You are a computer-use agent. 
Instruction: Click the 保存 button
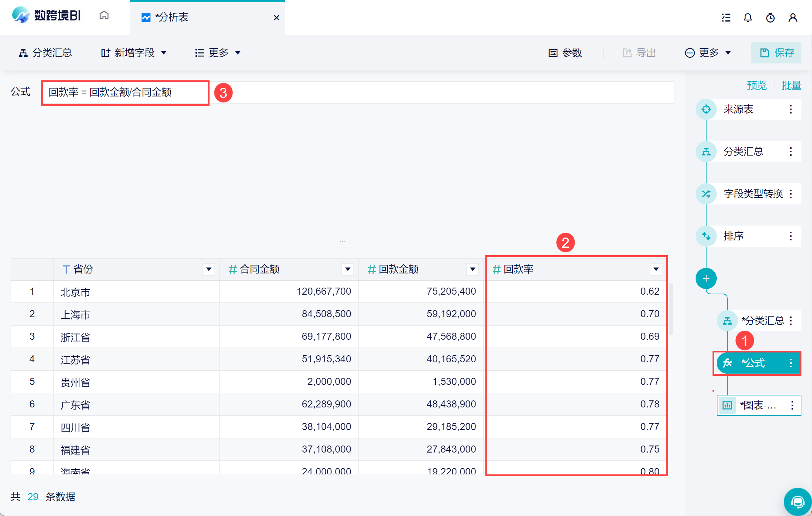click(x=776, y=53)
